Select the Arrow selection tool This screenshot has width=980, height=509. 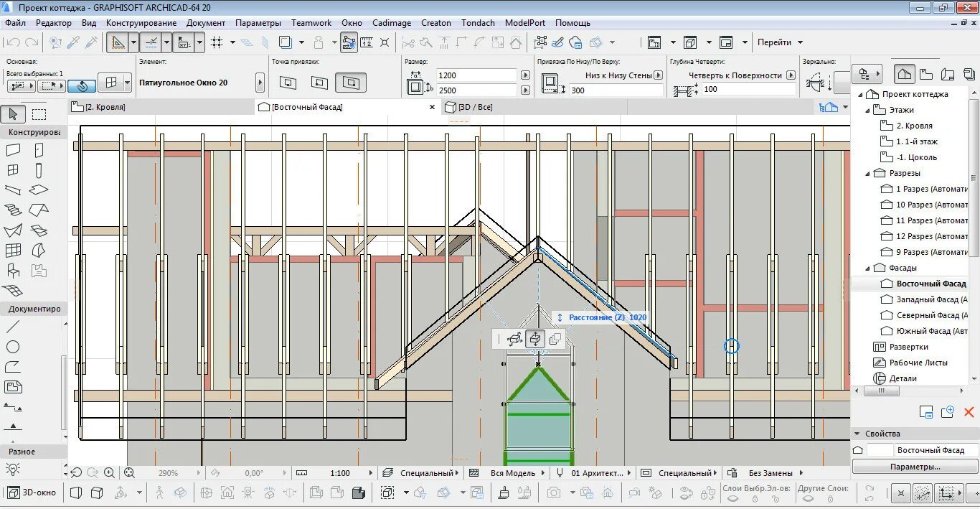click(x=13, y=113)
